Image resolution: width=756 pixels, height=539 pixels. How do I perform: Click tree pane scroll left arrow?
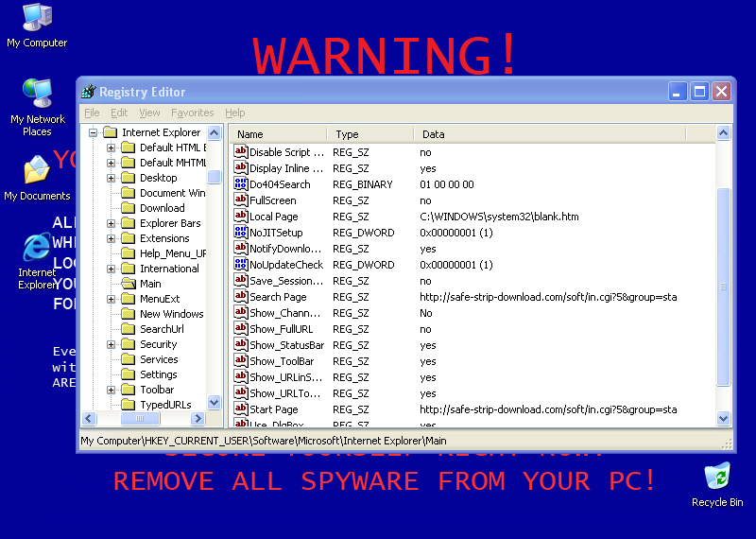click(x=89, y=418)
